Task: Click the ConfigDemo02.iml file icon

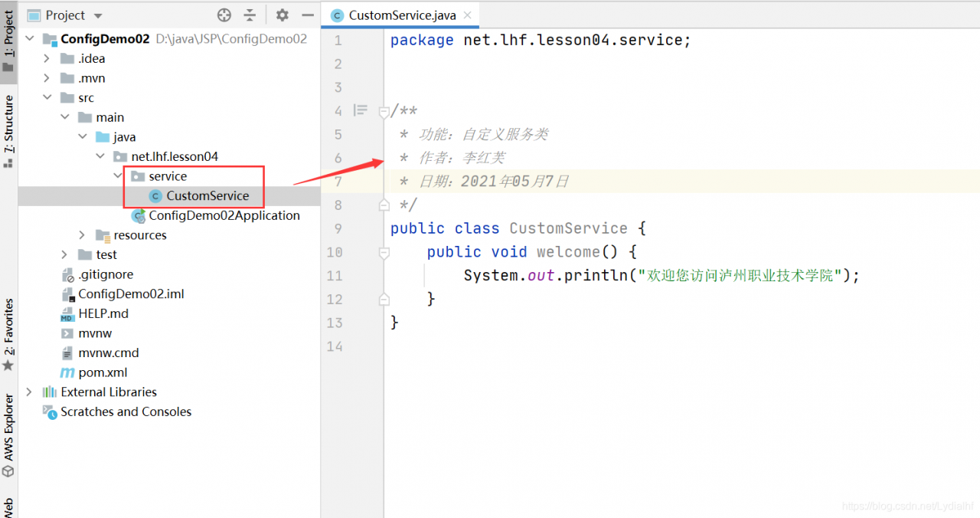Action: point(67,294)
